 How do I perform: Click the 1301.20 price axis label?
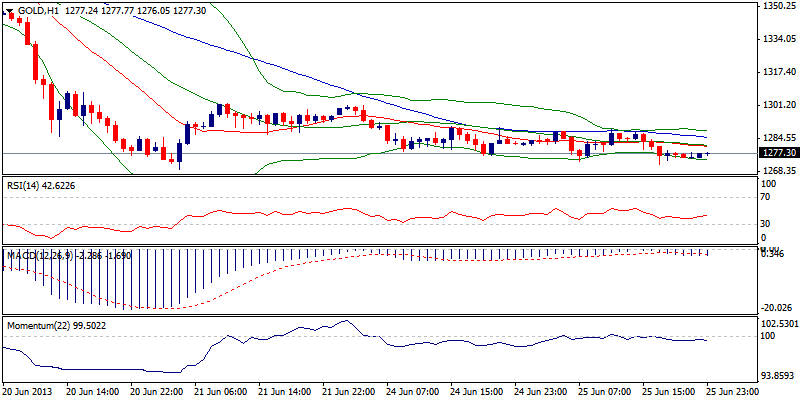777,105
